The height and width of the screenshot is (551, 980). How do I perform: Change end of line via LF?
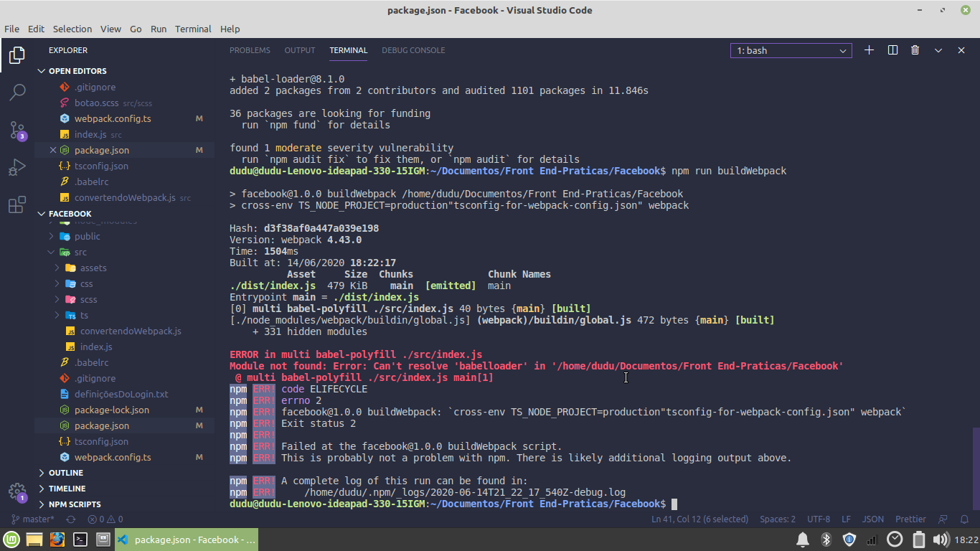(846, 519)
